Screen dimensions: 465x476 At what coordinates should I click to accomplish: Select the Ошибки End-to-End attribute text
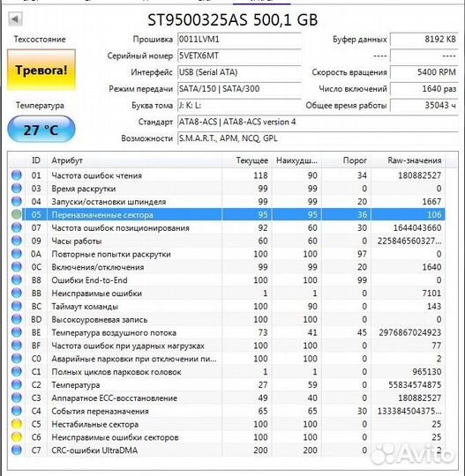pyautogui.click(x=89, y=280)
